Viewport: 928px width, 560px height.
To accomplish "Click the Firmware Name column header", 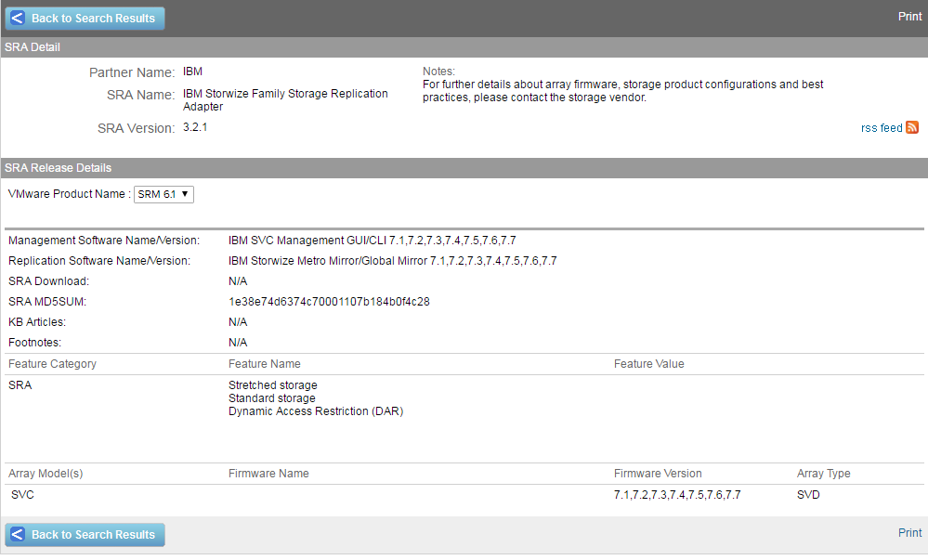I will 268,474.
